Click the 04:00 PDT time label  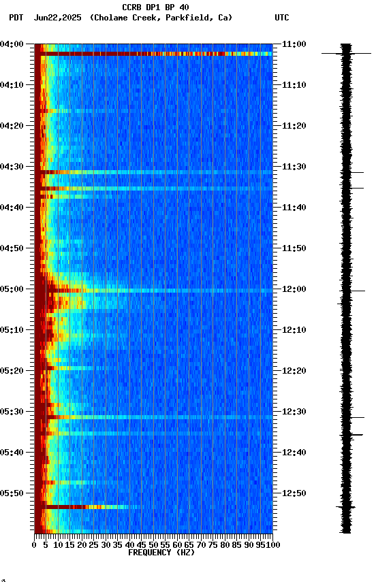click(12, 44)
